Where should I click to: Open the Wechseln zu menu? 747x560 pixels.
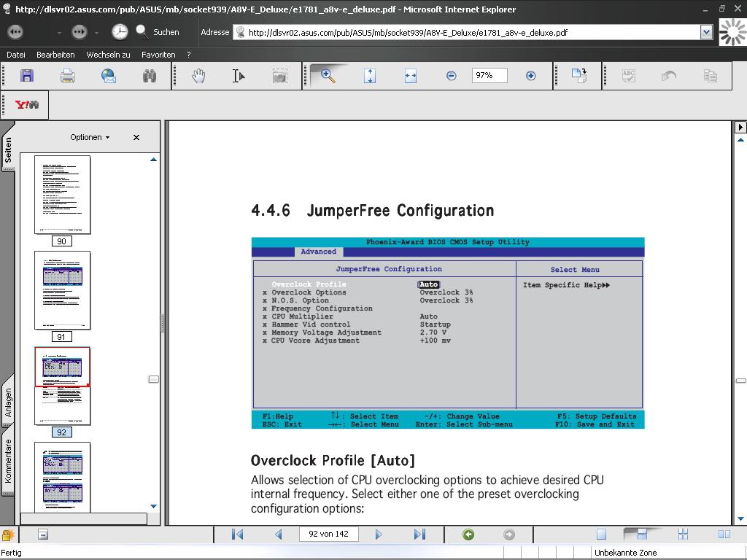[108, 55]
